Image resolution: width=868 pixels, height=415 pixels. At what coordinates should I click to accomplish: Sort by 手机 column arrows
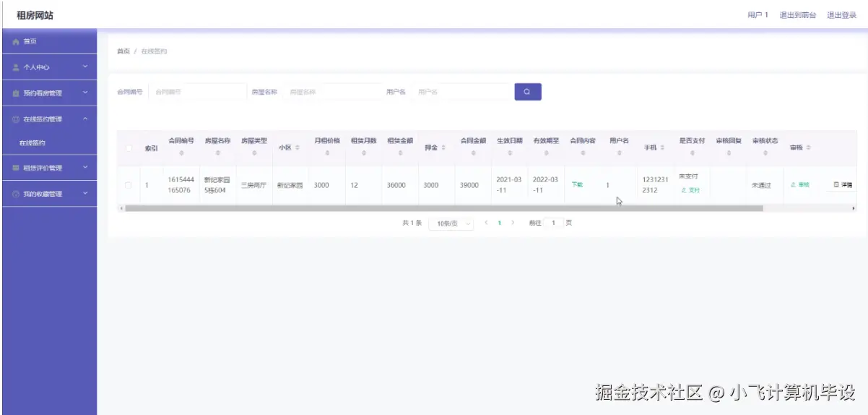pyautogui.click(x=662, y=147)
